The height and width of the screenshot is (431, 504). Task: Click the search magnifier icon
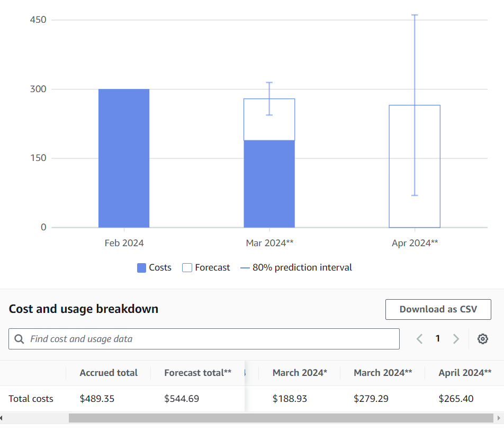tap(20, 339)
